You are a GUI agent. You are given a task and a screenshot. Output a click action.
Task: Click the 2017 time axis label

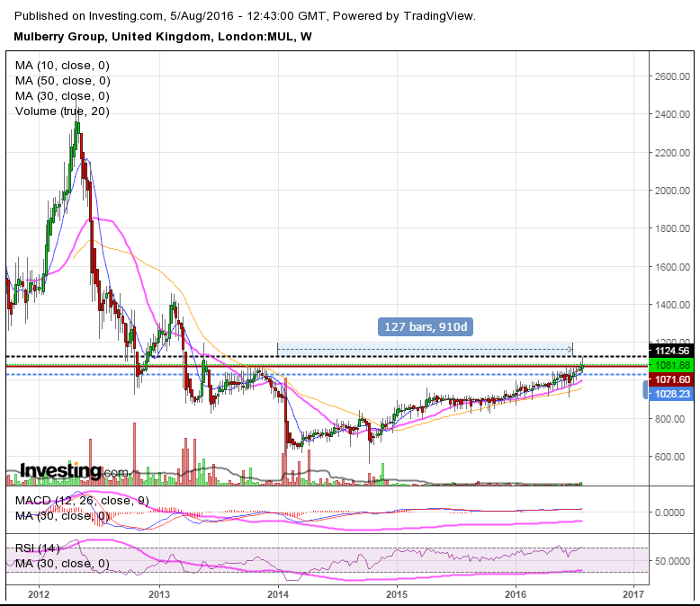[633, 594]
